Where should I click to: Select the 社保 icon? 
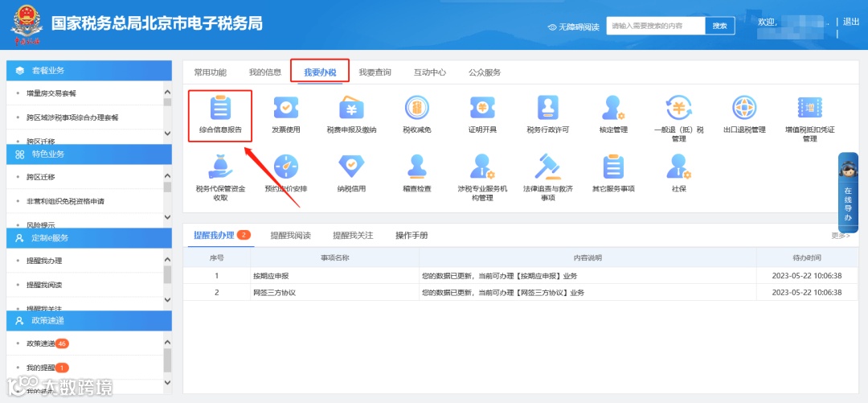(x=678, y=167)
